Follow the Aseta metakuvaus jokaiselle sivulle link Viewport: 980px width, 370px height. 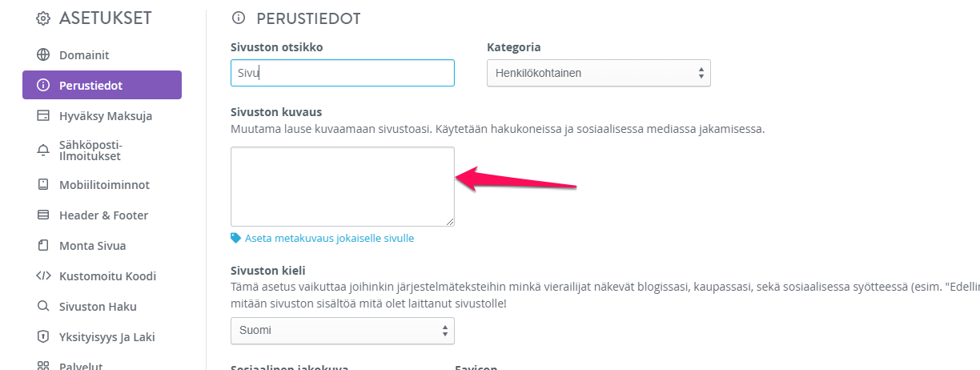point(329,239)
